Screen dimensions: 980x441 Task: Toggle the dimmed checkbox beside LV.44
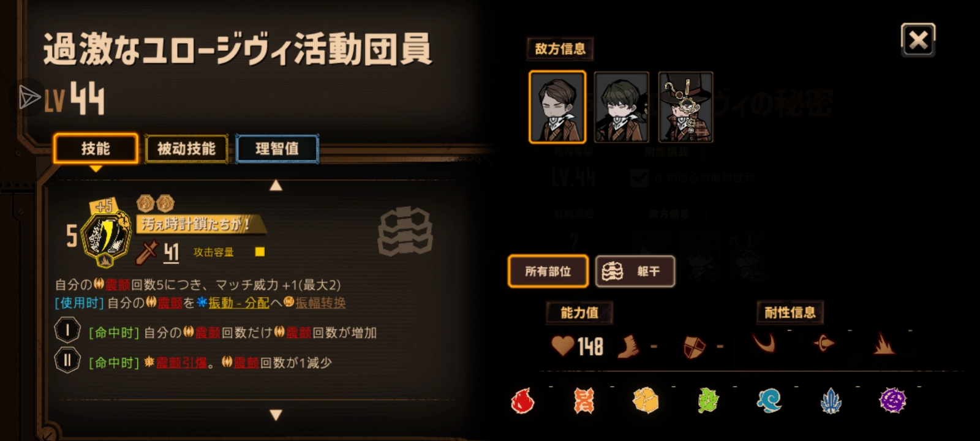click(x=639, y=178)
